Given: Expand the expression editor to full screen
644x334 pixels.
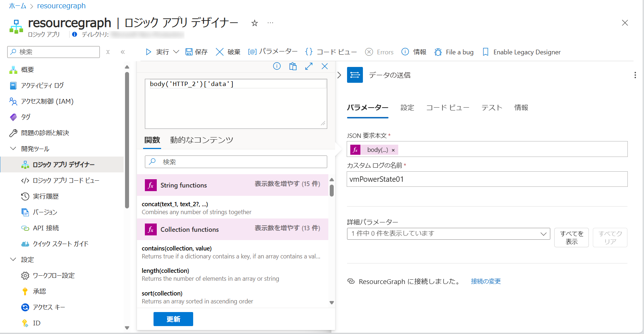Looking at the screenshot, I should point(309,66).
